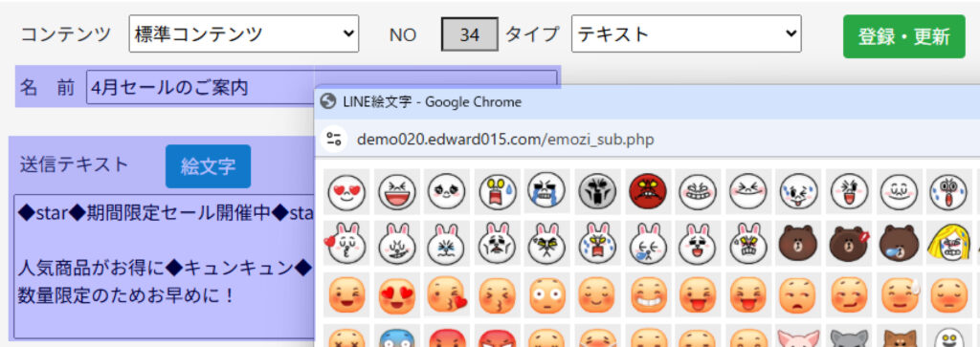Insert the crying moon with streaming tears
Screen dimensions: 980x347
point(546,191)
